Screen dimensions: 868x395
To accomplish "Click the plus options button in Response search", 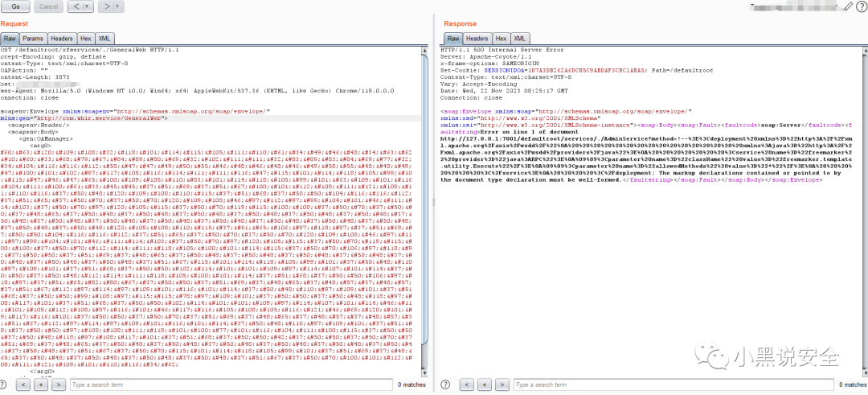I will point(485,385).
